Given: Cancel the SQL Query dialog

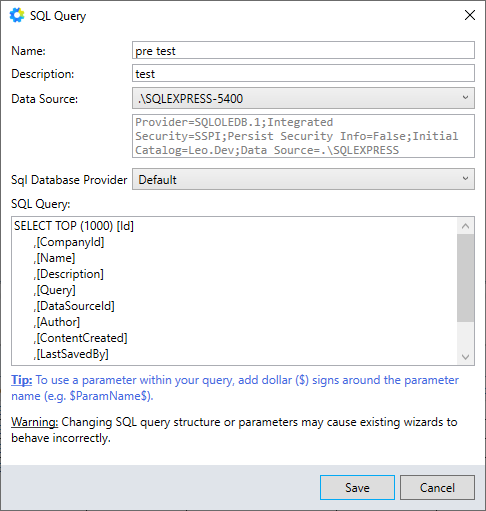Looking at the screenshot, I should [x=437, y=488].
